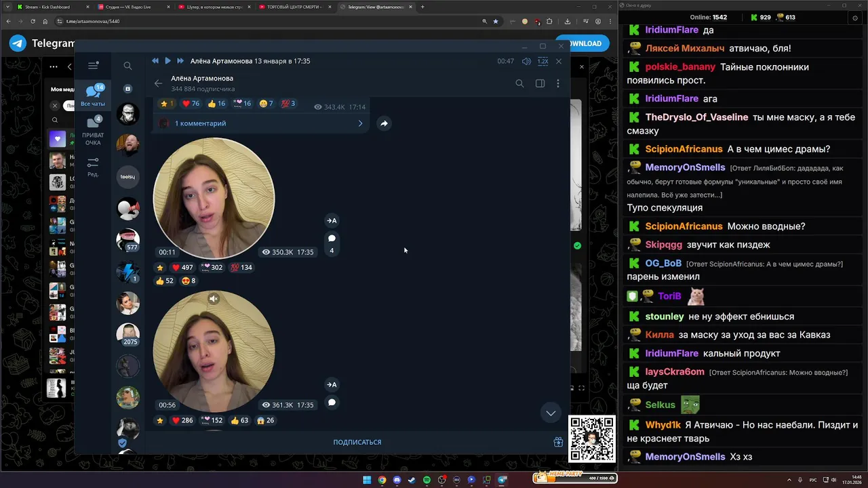868x488 pixels.
Task: Translate first video message
Action: click(x=332, y=220)
